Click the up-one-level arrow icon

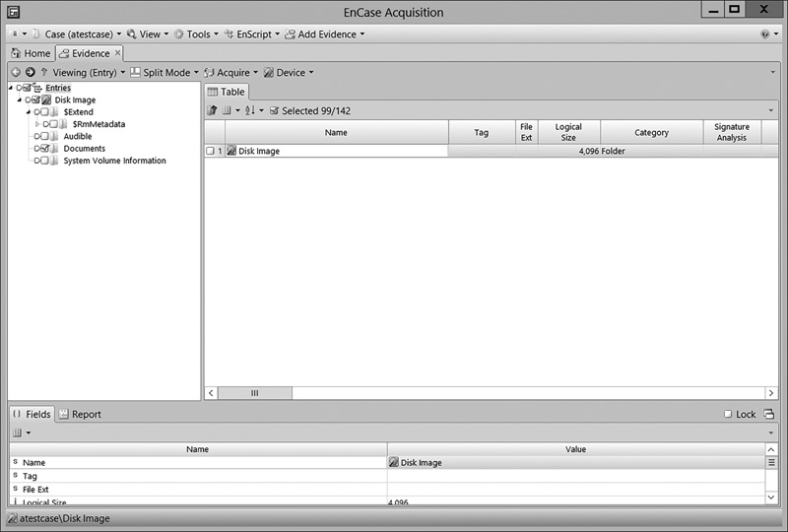coord(44,72)
